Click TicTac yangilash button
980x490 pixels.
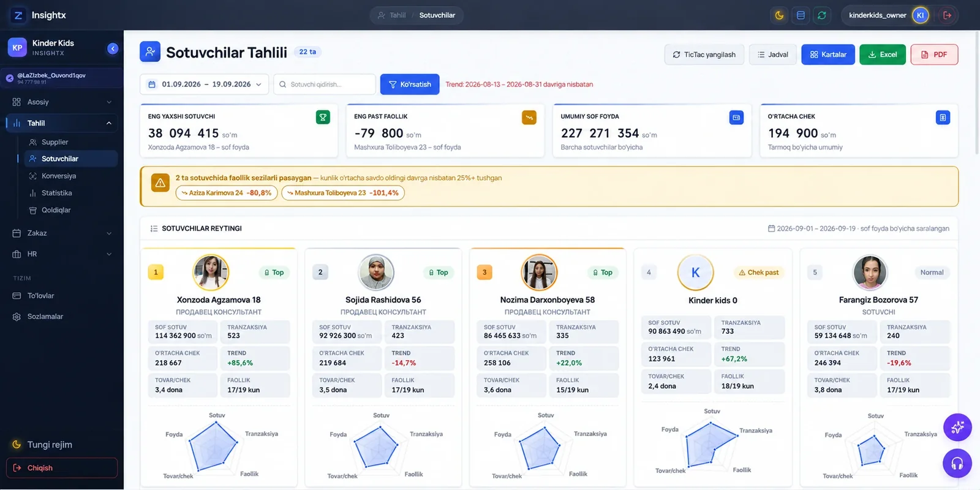pos(704,55)
